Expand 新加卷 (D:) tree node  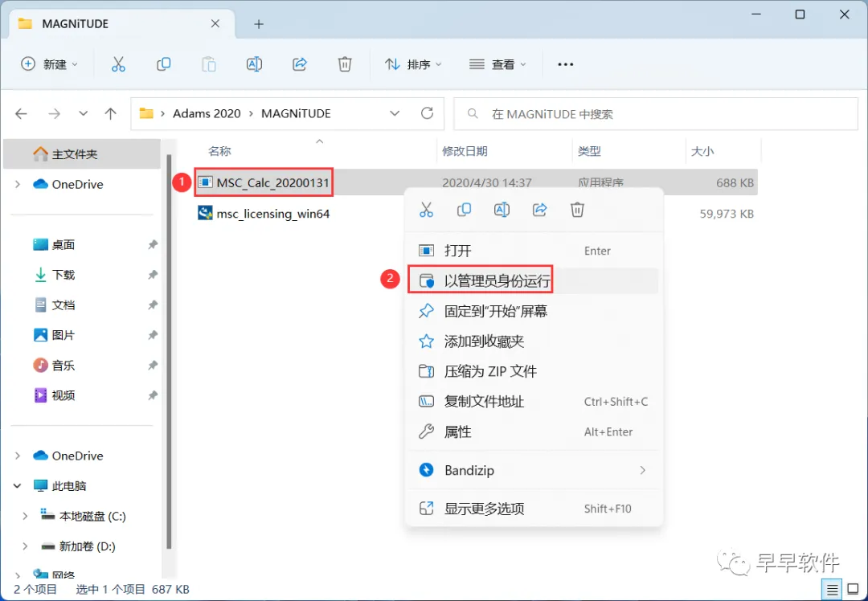tap(25, 546)
